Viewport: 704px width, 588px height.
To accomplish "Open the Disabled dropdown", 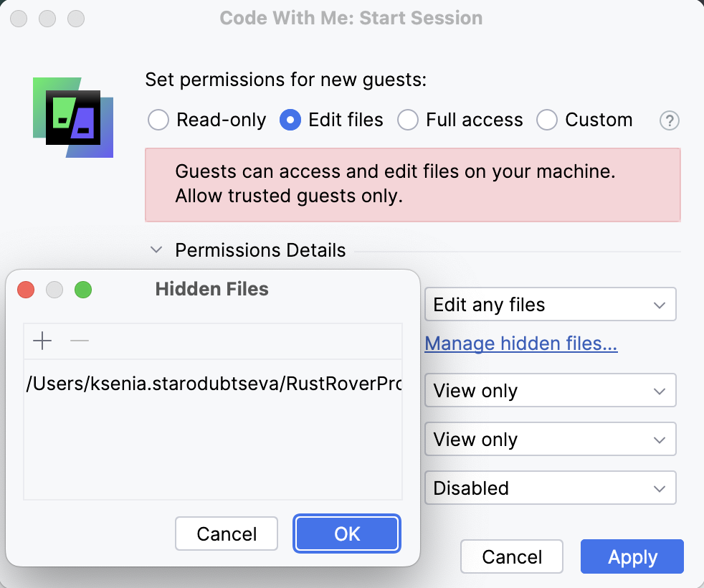I will coord(550,488).
